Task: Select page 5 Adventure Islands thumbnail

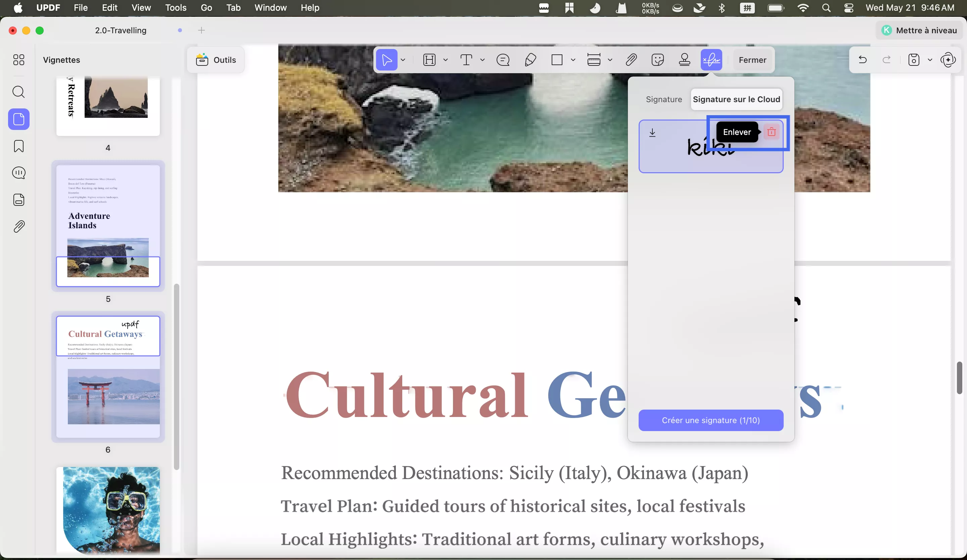Action: tap(108, 226)
